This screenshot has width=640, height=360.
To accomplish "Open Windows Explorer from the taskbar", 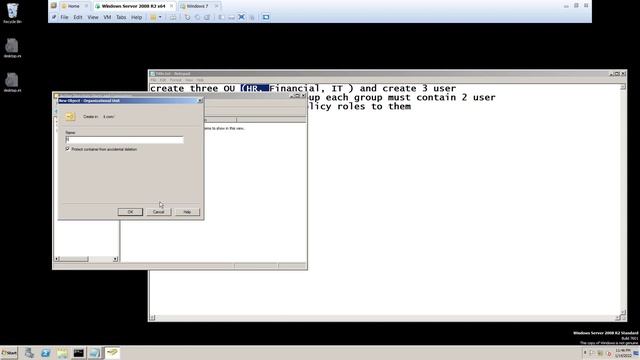I will coord(62,353).
